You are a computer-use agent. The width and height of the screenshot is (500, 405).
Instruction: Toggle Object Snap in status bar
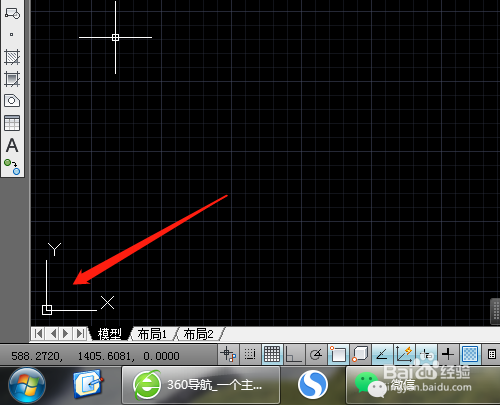tap(338, 354)
